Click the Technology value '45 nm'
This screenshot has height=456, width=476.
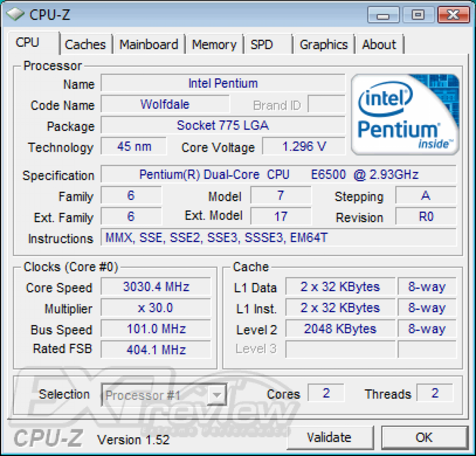pyautogui.click(x=134, y=147)
